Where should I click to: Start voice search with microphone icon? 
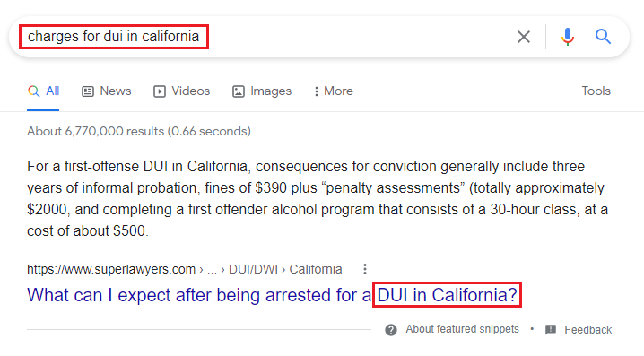568,37
